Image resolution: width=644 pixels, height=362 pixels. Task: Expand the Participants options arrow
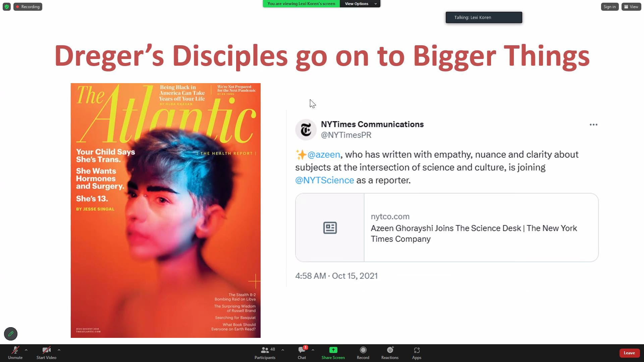coord(283,350)
